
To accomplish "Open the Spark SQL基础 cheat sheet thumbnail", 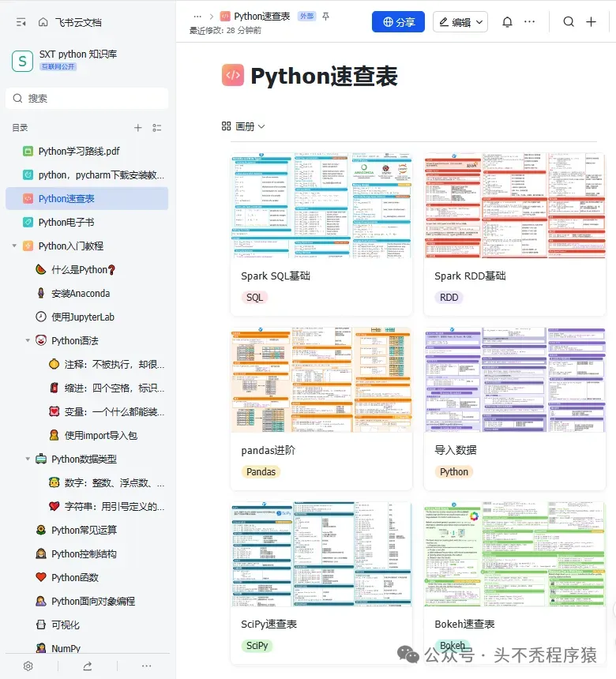I will (x=321, y=205).
